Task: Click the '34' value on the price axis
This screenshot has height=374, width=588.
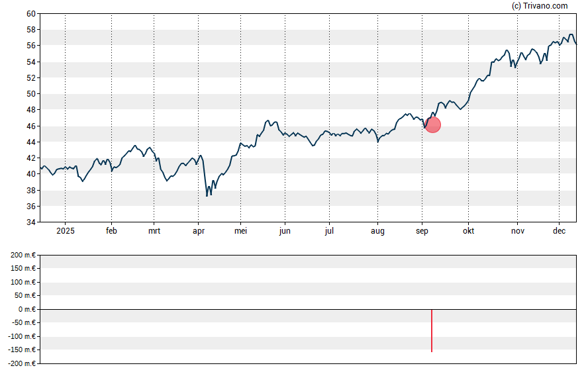Action: (30, 222)
